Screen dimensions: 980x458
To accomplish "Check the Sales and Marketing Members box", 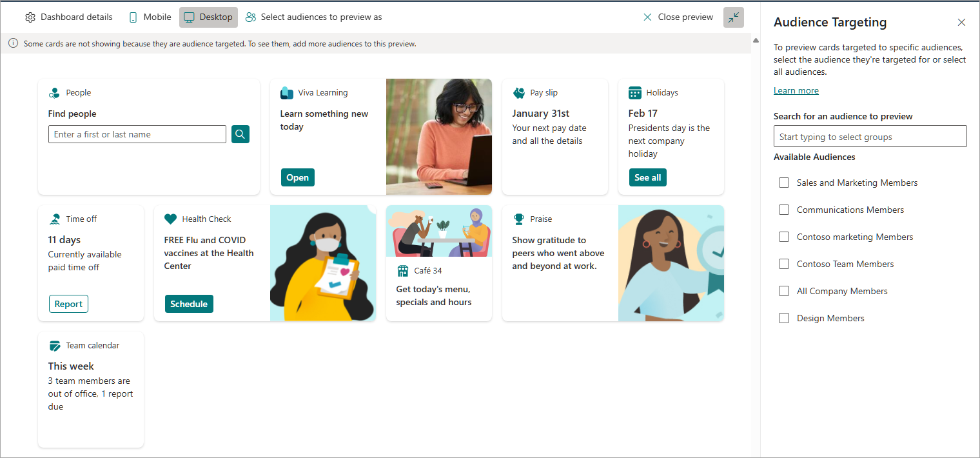I will (x=784, y=183).
